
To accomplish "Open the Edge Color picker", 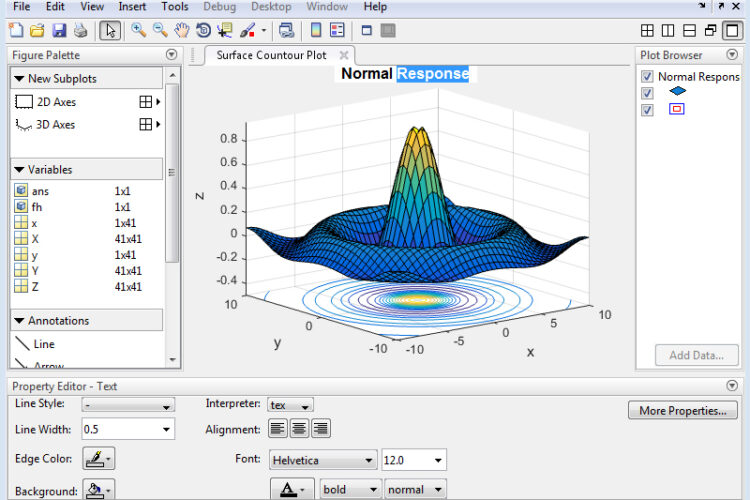I will pos(99,459).
